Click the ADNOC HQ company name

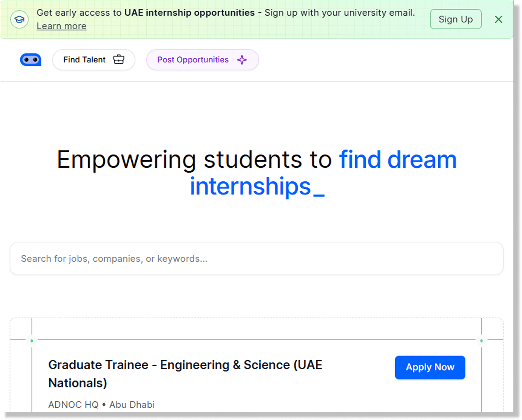click(x=73, y=404)
